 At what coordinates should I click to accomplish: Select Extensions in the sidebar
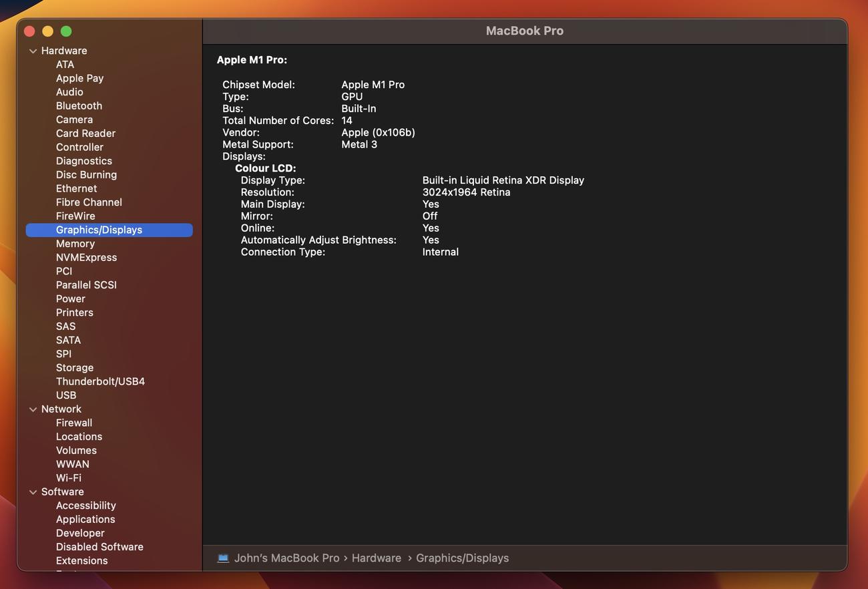click(x=81, y=561)
